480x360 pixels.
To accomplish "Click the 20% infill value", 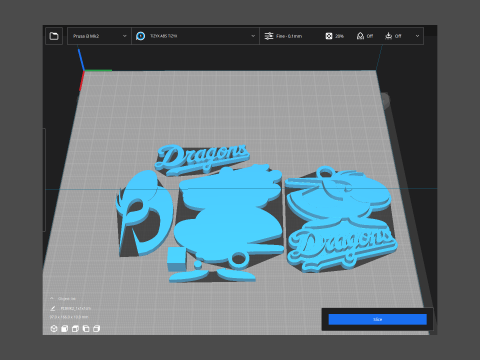I will [x=339, y=36].
